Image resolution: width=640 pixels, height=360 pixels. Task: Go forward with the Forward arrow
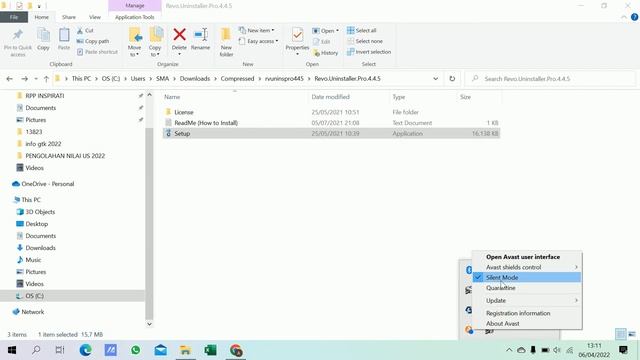(x=24, y=79)
